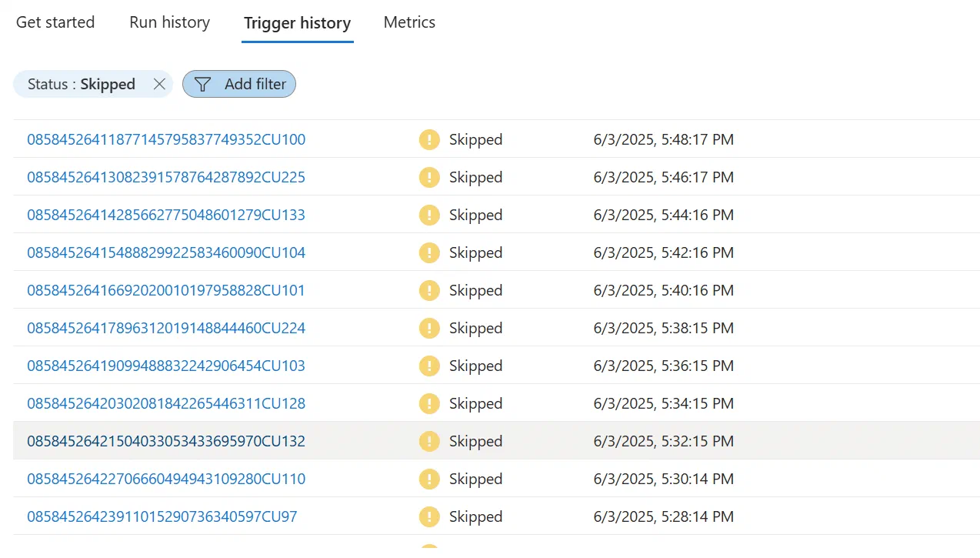The width and height of the screenshot is (980, 558).
Task: Click warning icon in the 5:46:17 PM row
Action: pos(429,177)
